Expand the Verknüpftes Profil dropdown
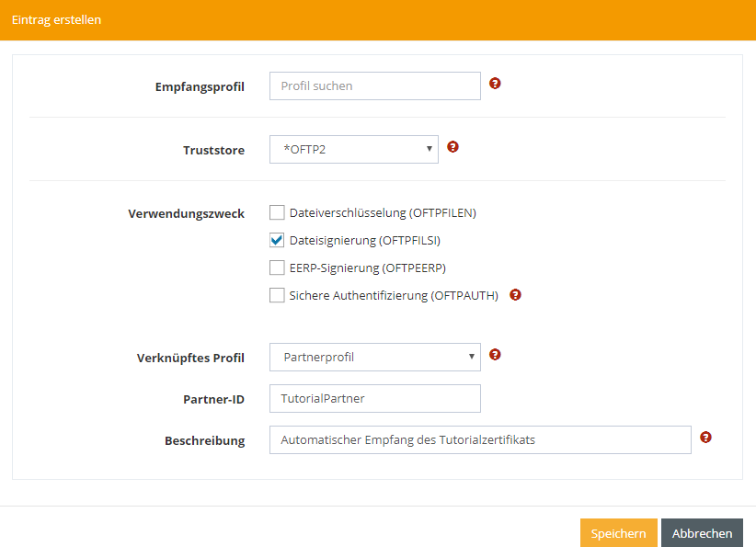 coord(374,357)
